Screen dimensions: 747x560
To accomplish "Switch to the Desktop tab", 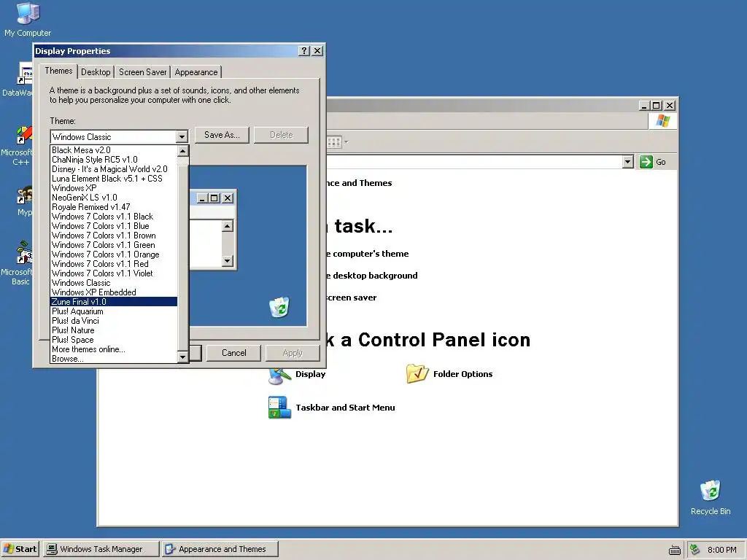I will pos(96,72).
